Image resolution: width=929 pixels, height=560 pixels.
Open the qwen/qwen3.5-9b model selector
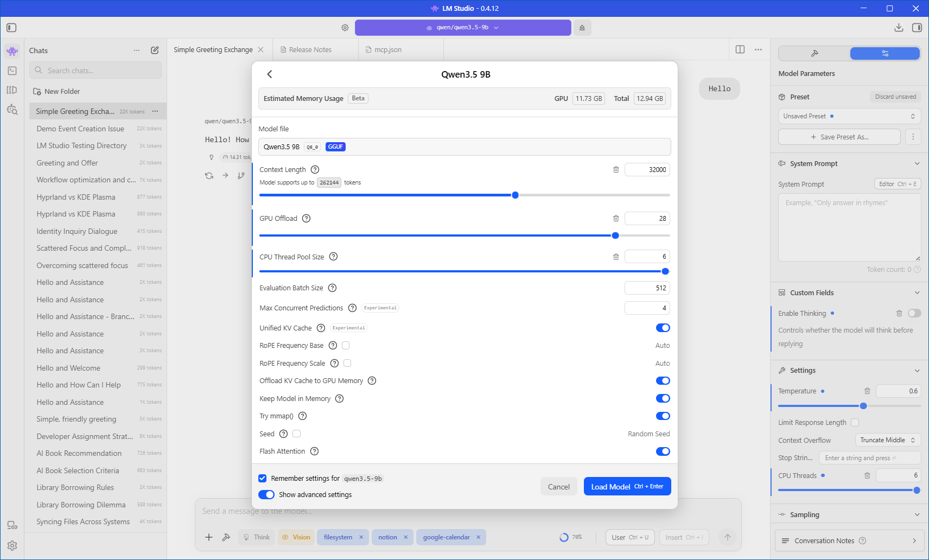coord(463,28)
